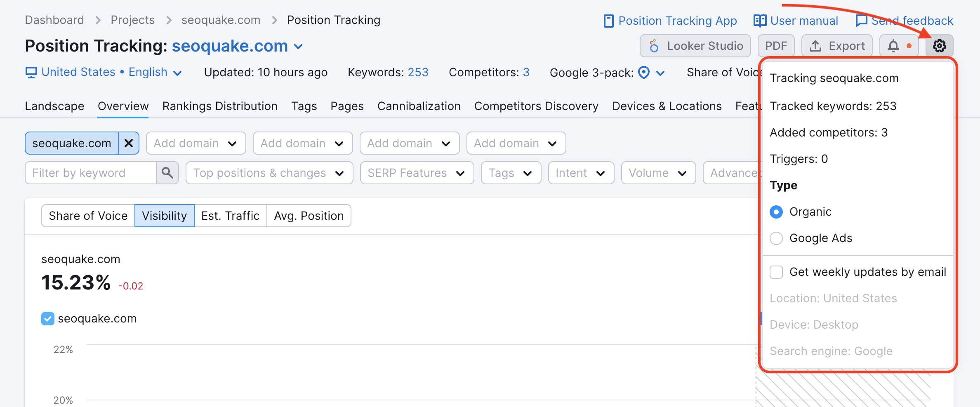Viewport: 980px width, 407px height.
Task: Select the Organic type radio button
Action: (776, 212)
